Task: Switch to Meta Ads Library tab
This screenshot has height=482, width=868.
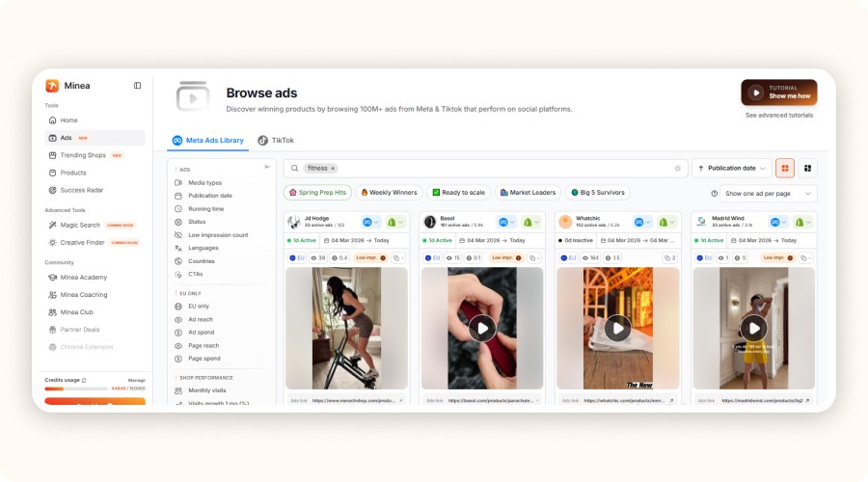Action: (208, 141)
